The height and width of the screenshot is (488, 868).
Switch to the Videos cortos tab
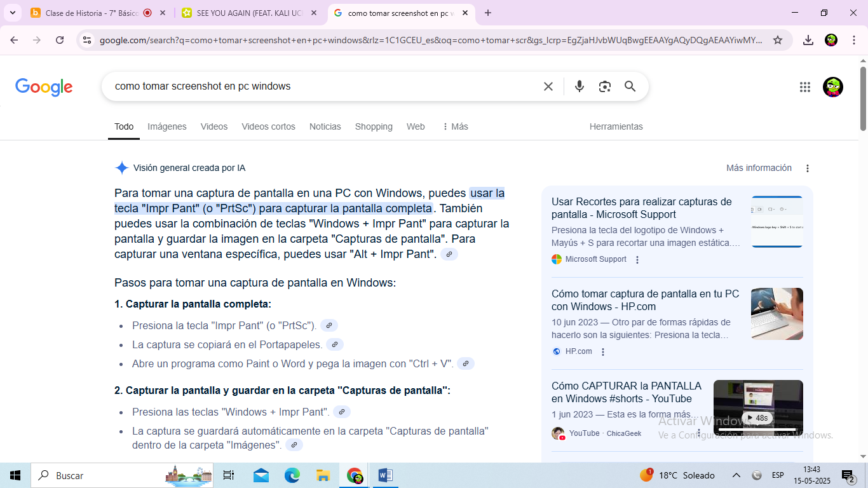[268, 126]
